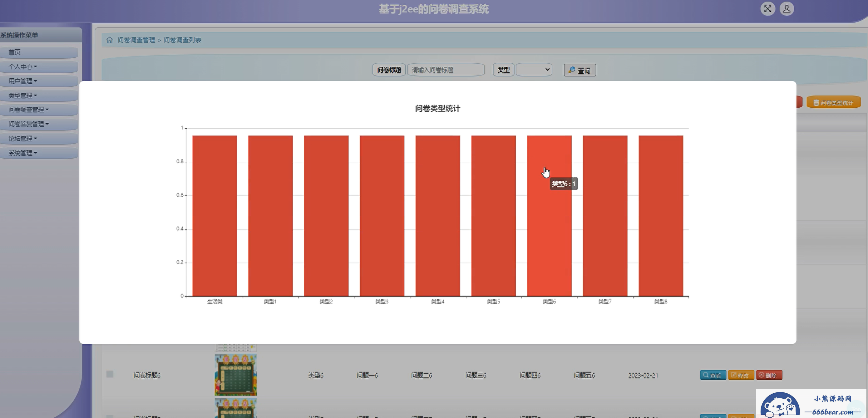Click the 类型4 bar in chart
Viewport: 868px width, 418px height.
tap(438, 216)
